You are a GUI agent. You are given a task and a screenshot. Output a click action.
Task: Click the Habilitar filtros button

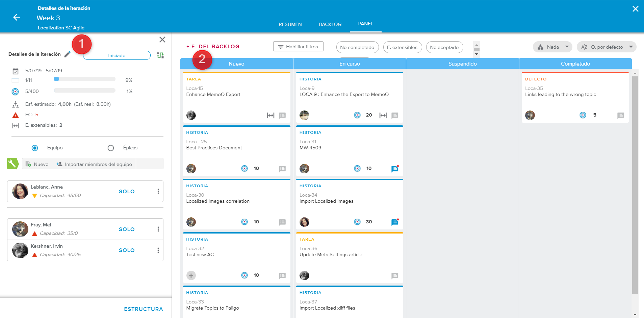click(x=298, y=47)
